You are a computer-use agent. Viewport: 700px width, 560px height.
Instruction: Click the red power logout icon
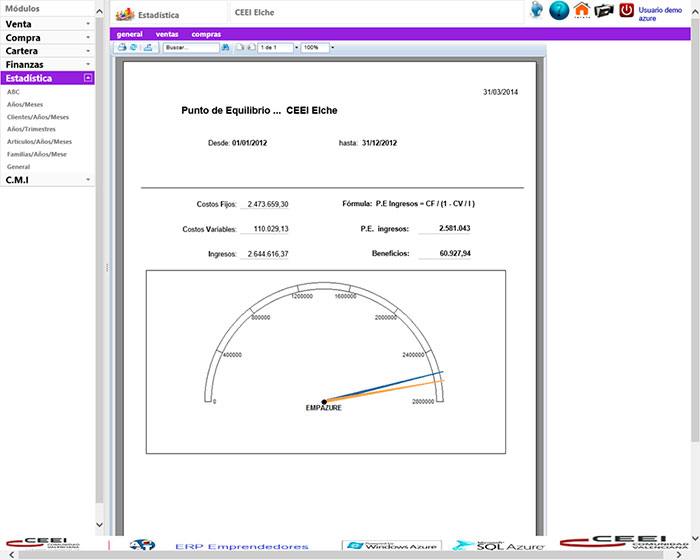[x=626, y=11]
